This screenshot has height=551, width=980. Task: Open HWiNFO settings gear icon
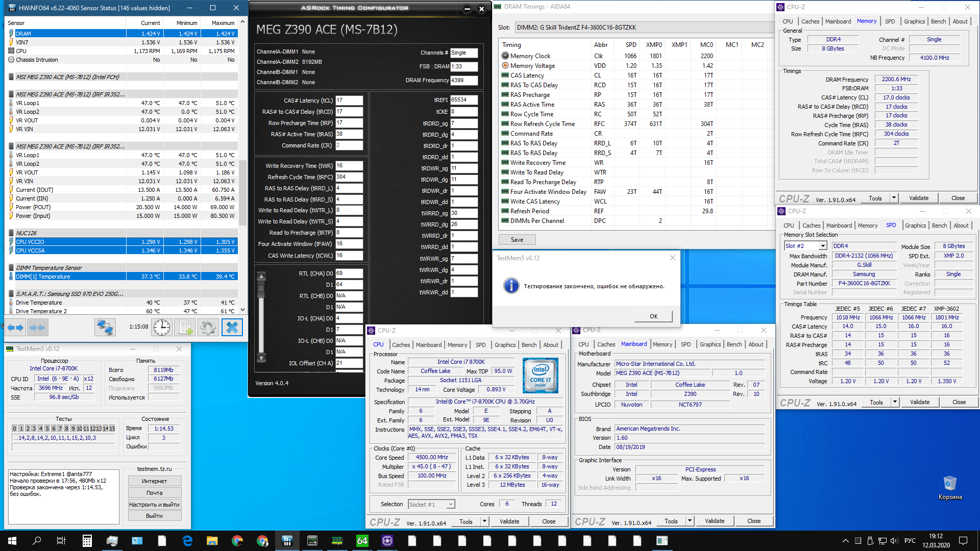click(x=208, y=328)
